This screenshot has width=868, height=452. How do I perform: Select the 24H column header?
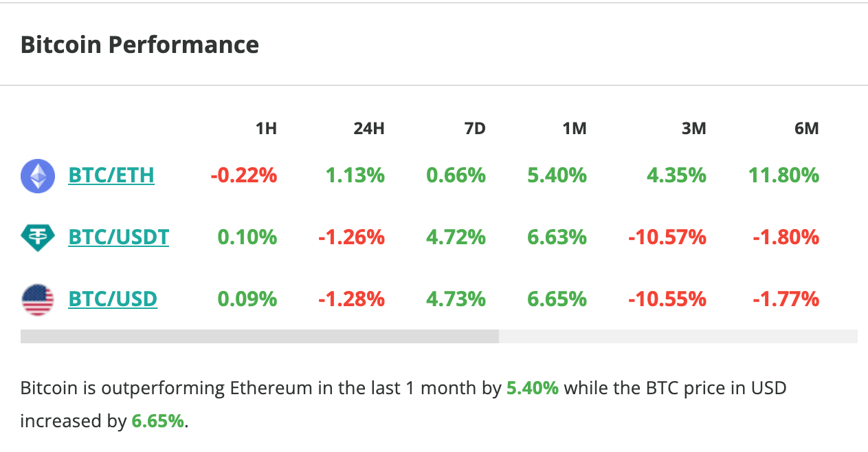(x=369, y=128)
